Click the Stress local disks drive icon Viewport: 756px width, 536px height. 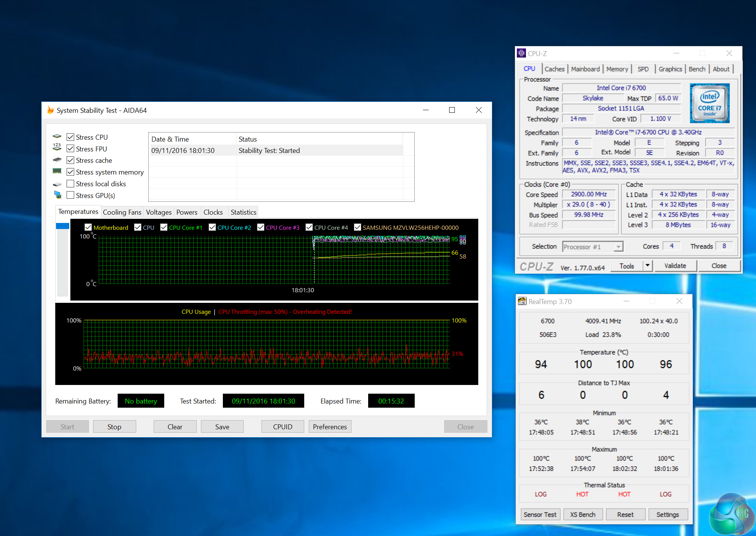(57, 184)
